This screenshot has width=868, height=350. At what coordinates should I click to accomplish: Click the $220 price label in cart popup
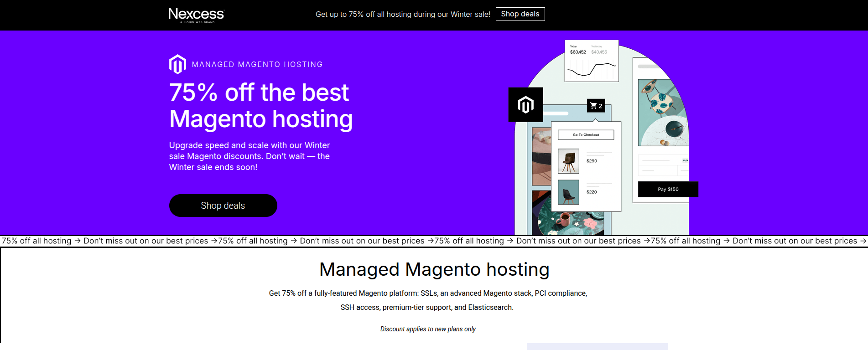click(592, 192)
